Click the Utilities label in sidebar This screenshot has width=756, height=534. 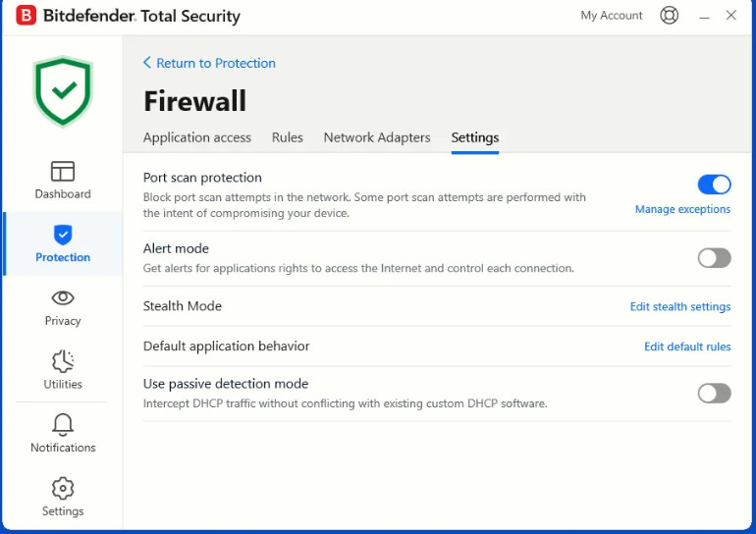[x=63, y=384]
